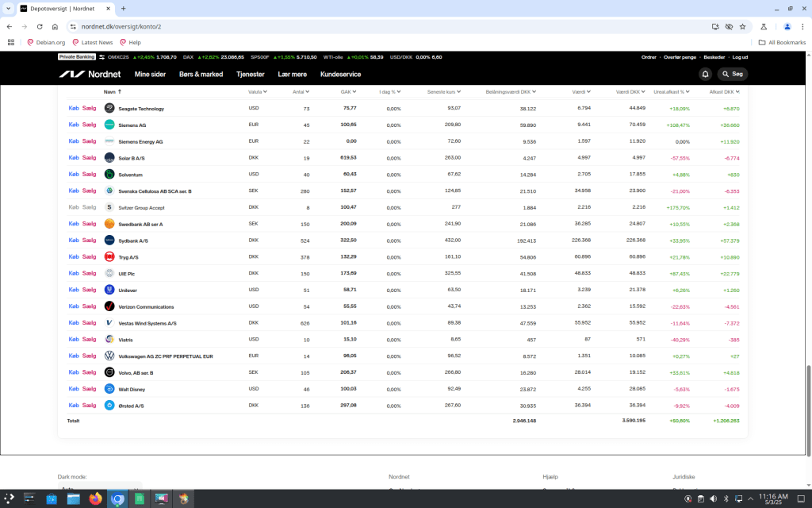This screenshot has width=812, height=508.
Task: Click the Siemens AG logo icon
Action: pos(109,125)
